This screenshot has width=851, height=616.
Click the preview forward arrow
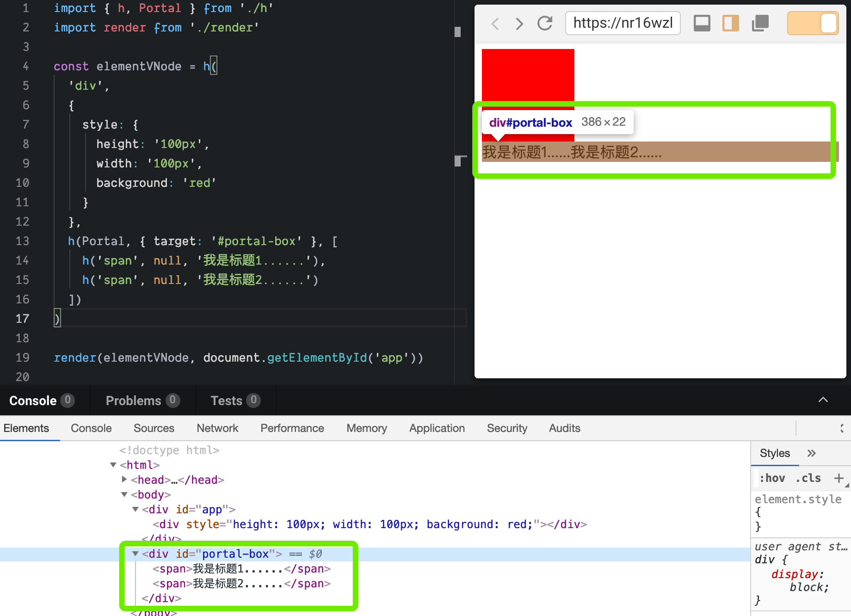(519, 24)
